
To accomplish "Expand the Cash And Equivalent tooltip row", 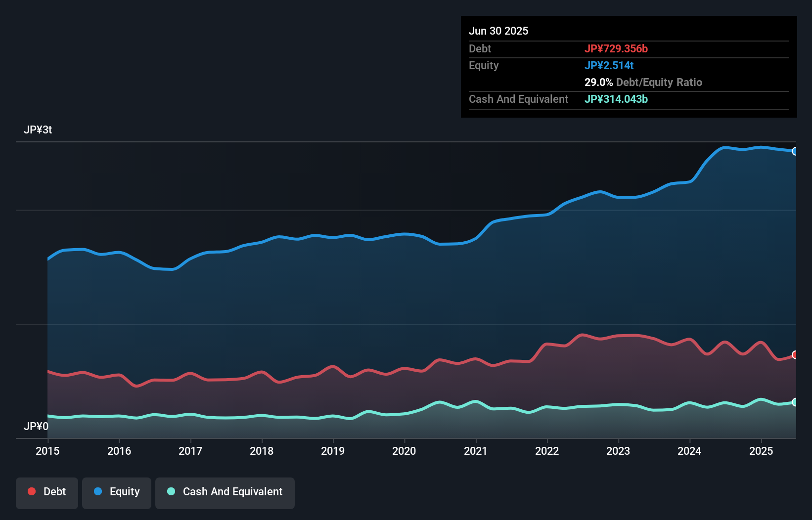I will tap(518, 99).
